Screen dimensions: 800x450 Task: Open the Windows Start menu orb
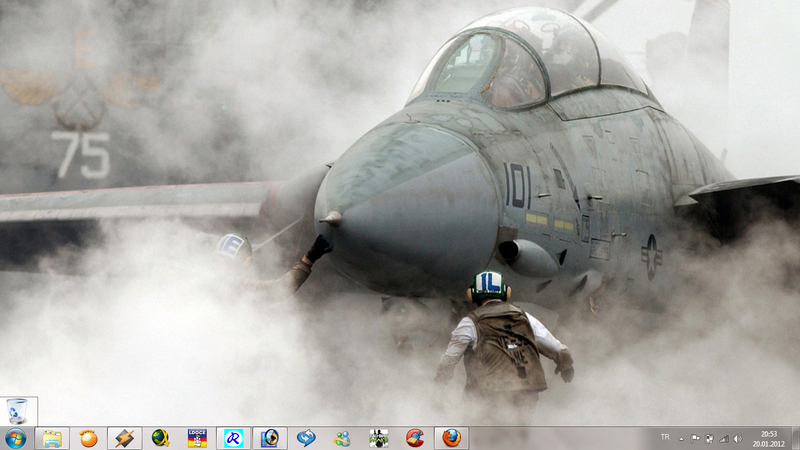click(16, 438)
